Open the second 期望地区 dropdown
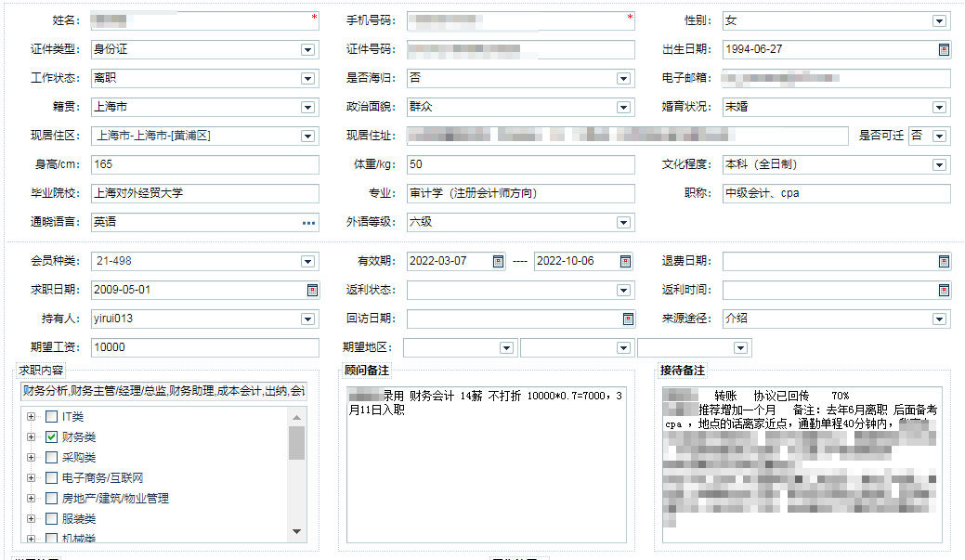The image size is (965, 560). click(623, 348)
